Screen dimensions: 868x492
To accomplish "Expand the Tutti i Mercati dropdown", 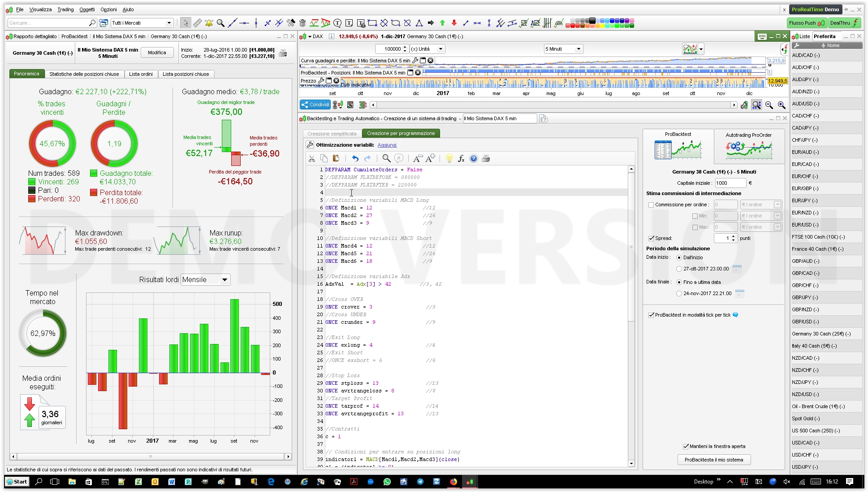I will (169, 23).
